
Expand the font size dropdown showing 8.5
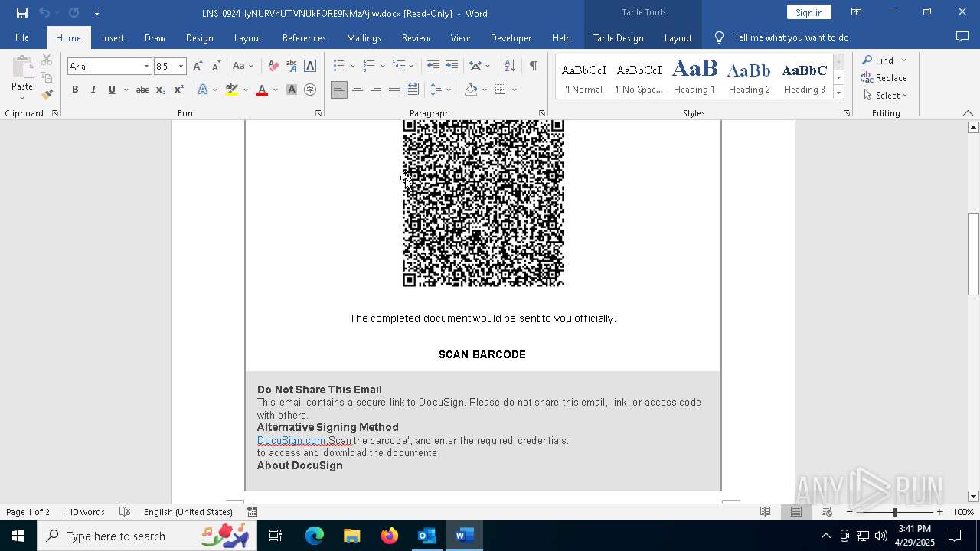181,67
